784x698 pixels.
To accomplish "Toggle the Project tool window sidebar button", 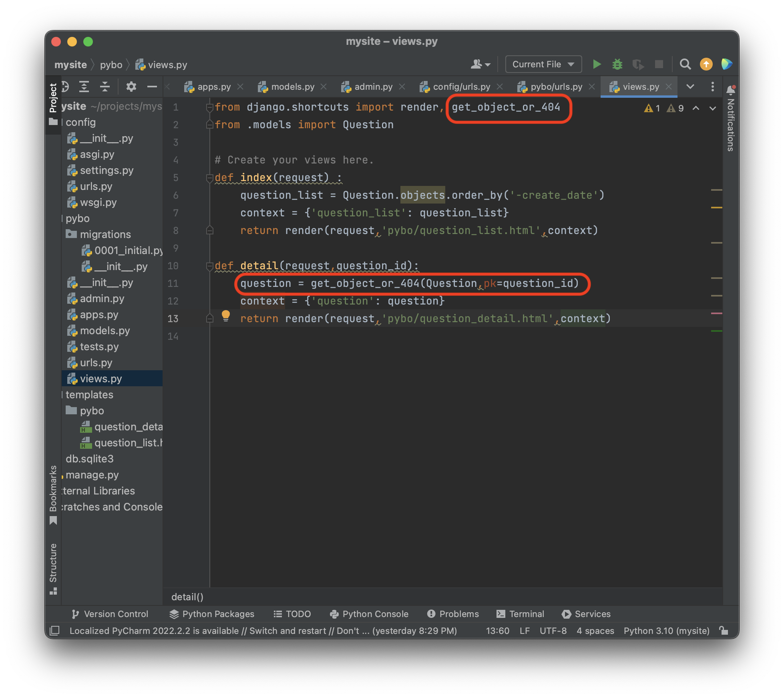I will pos(53,98).
